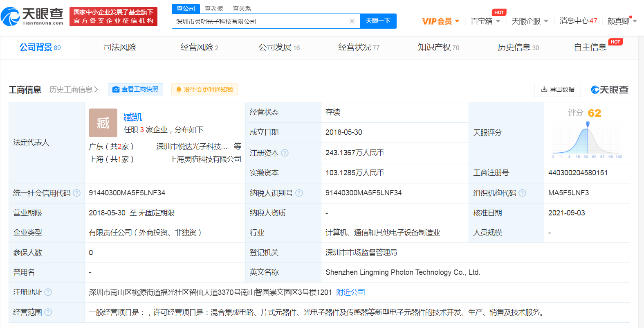The image size is (644, 328).
Task: Open the TianYanCha logo homepage
Action: [32, 16]
